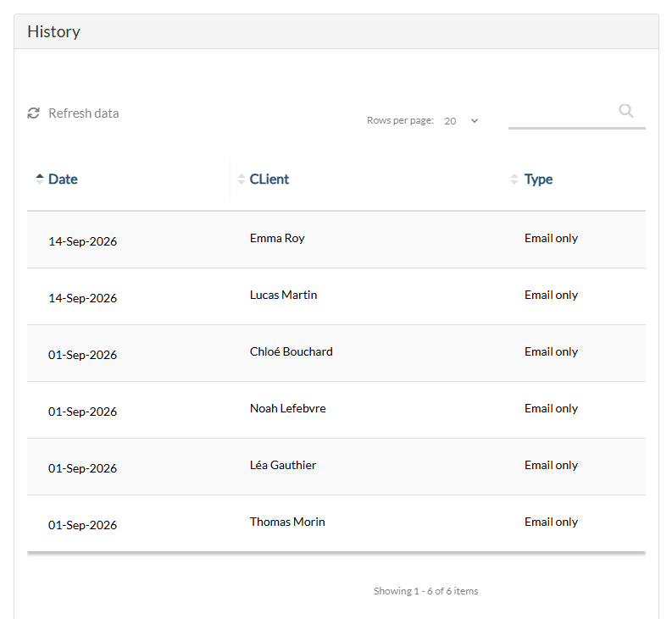The image size is (672, 619).
Task: Select the Lucas Martin client cell
Action: click(x=283, y=295)
